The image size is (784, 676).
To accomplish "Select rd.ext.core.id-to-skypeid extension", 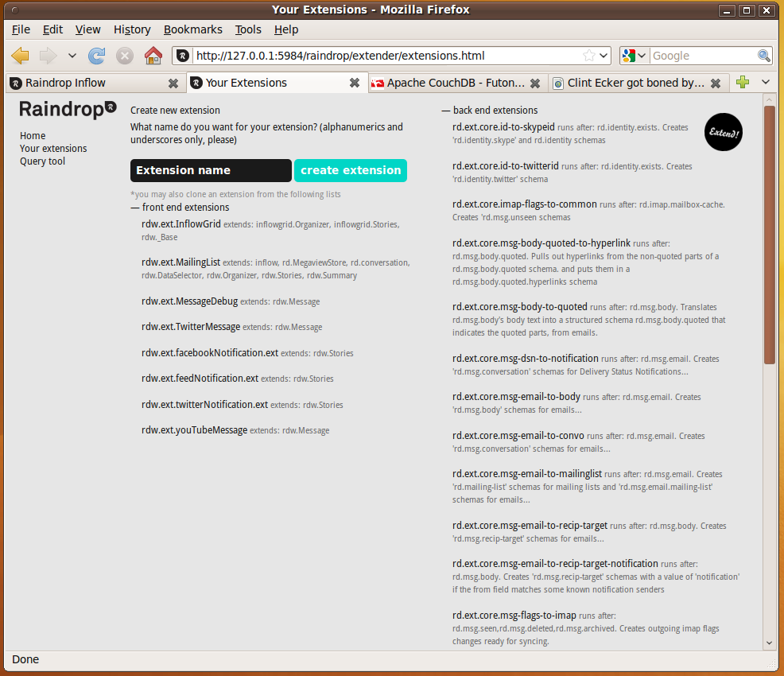I will pyautogui.click(x=503, y=127).
